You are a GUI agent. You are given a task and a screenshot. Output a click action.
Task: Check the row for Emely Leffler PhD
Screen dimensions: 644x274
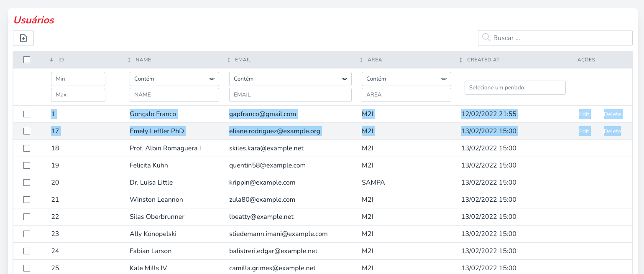point(27,131)
